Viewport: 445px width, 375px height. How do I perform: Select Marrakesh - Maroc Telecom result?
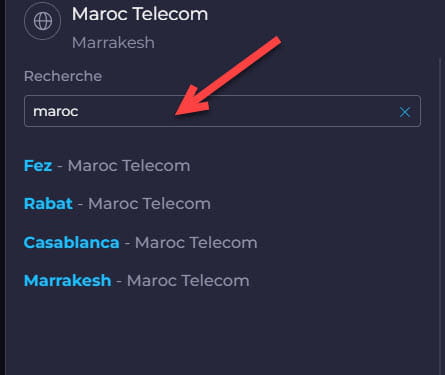(137, 280)
